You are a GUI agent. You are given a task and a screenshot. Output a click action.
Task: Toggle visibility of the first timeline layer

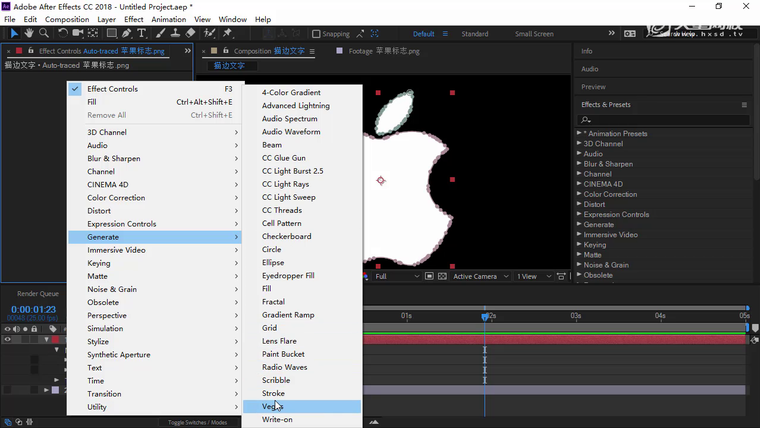(x=7, y=340)
